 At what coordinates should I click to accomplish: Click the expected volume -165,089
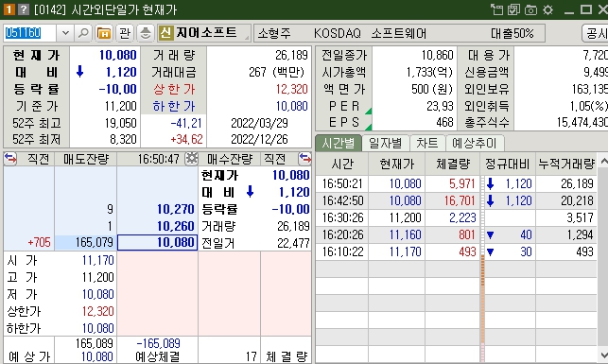click(x=158, y=343)
